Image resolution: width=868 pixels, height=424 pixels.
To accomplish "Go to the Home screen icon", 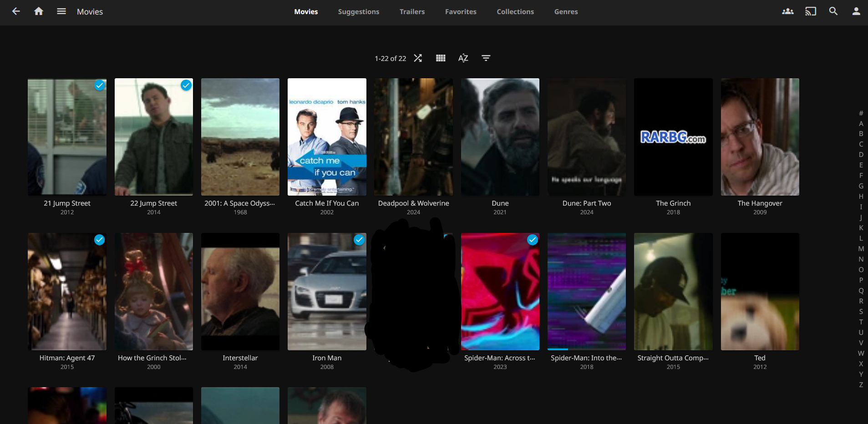I will [39, 11].
